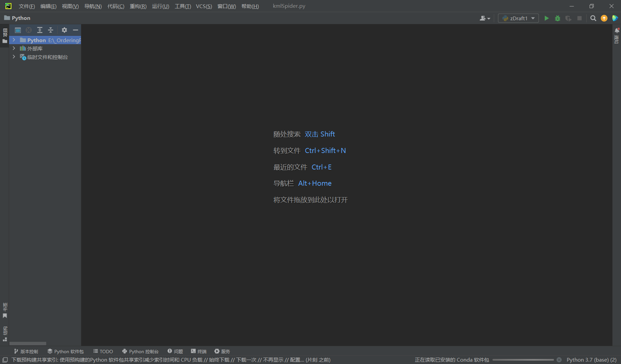Toggle the locate file crosshair icon
Image resolution: width=621 pixels, height=364 pixels.
[x=28, y=30]
